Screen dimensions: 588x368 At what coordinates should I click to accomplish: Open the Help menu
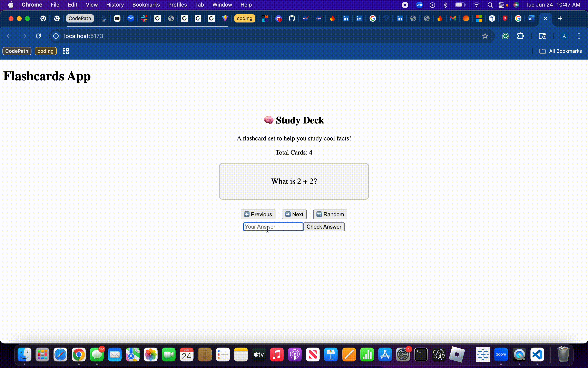246,5
